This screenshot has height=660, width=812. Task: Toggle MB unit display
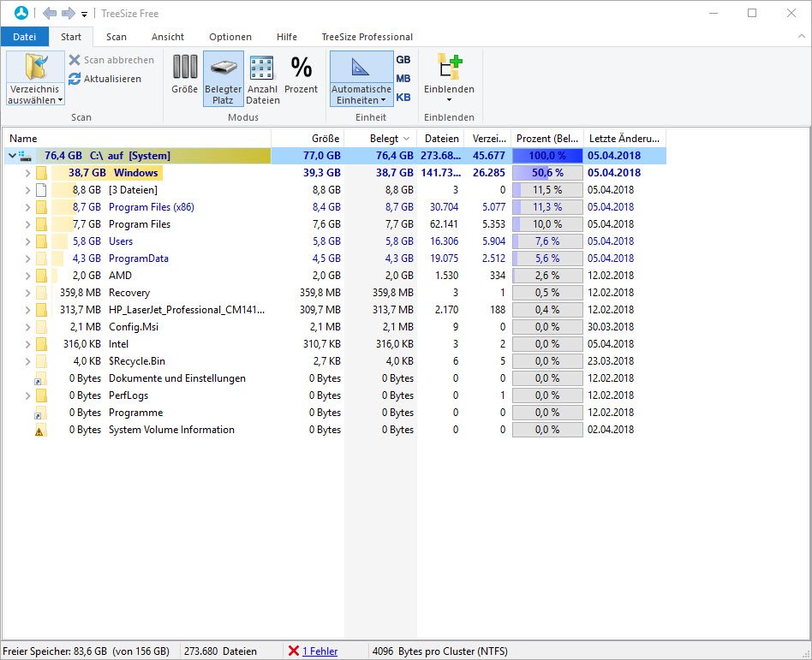[x=403, y=79]
